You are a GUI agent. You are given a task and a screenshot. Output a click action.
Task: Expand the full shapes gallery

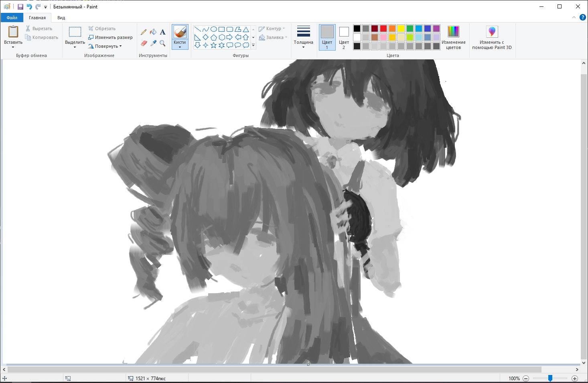point(253,45)
